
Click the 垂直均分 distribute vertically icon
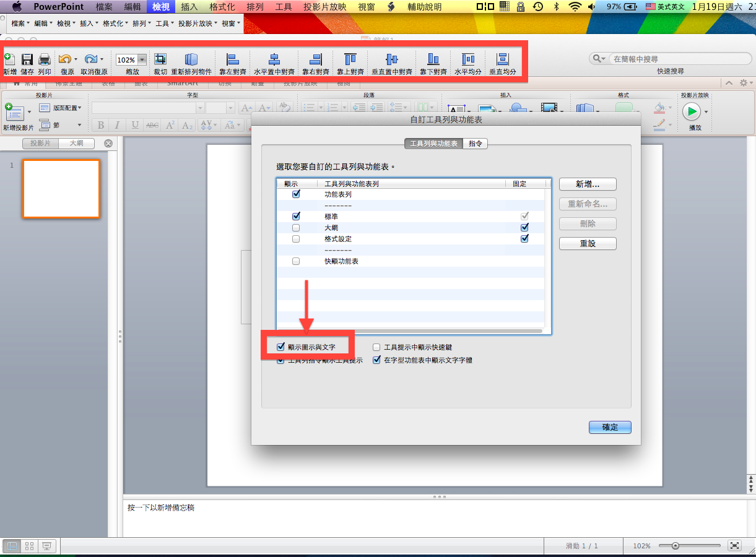click(x=503, y=59)
